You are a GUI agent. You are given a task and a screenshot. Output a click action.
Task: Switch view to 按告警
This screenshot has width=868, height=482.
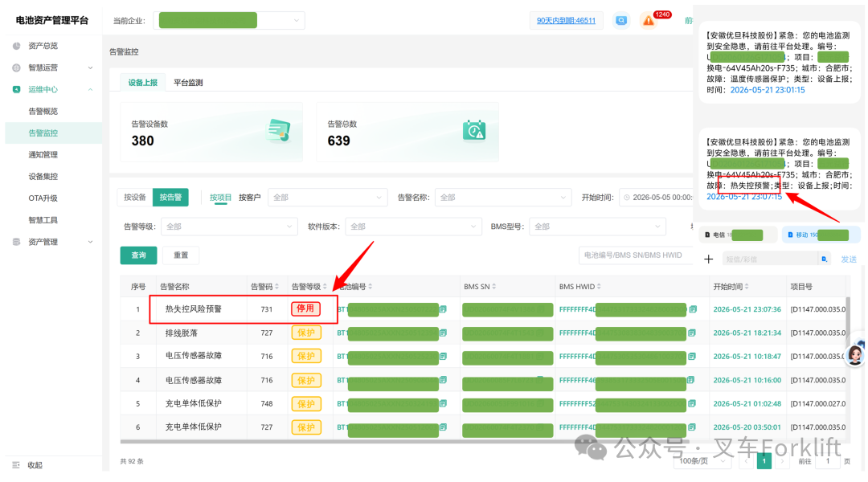pos(170,198)
